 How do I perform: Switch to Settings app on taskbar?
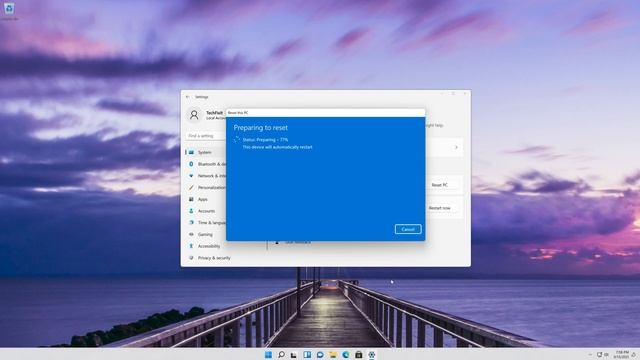pos(371,355)
